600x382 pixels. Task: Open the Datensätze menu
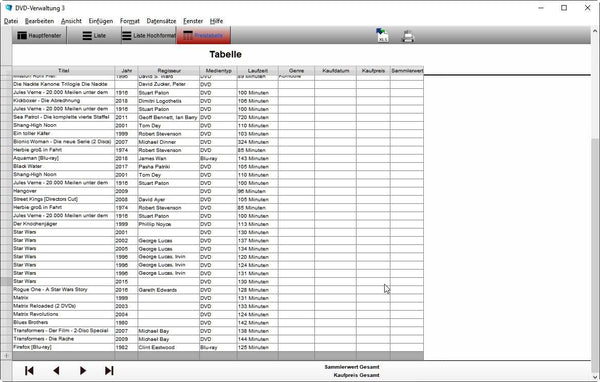(161, 21)
